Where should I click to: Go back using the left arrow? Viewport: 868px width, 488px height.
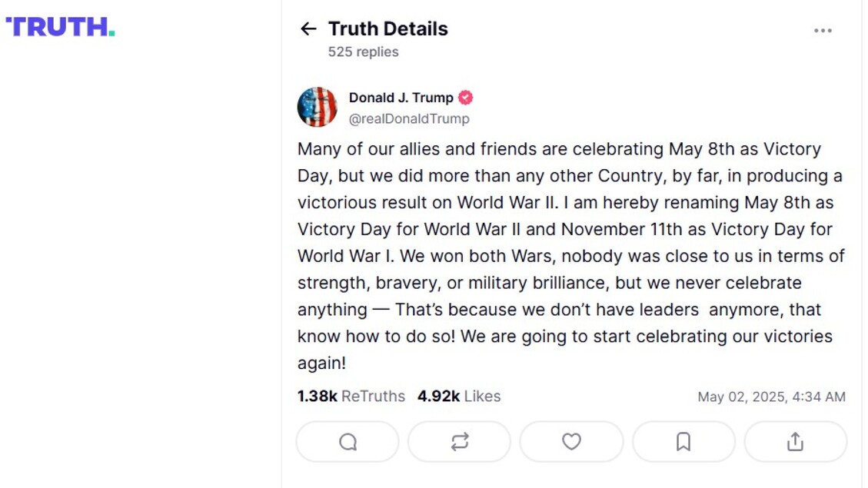(x=308, y=29)
